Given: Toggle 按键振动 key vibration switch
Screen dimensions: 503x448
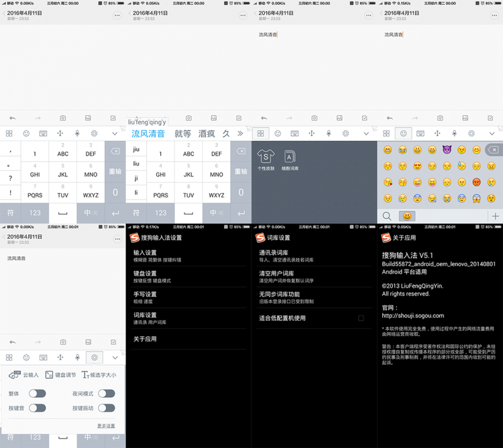Looking at the screenshot, I should click(106, 408).
